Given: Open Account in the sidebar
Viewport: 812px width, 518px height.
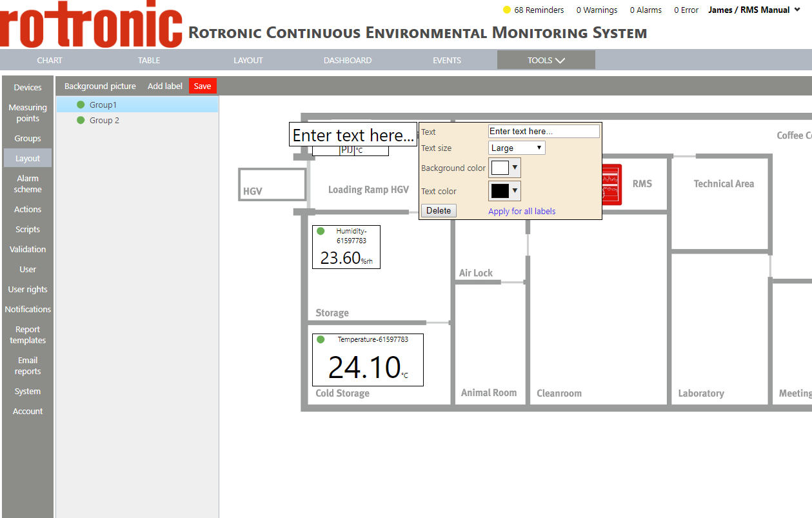Looking at the screenshot, I should coord(28,411).
